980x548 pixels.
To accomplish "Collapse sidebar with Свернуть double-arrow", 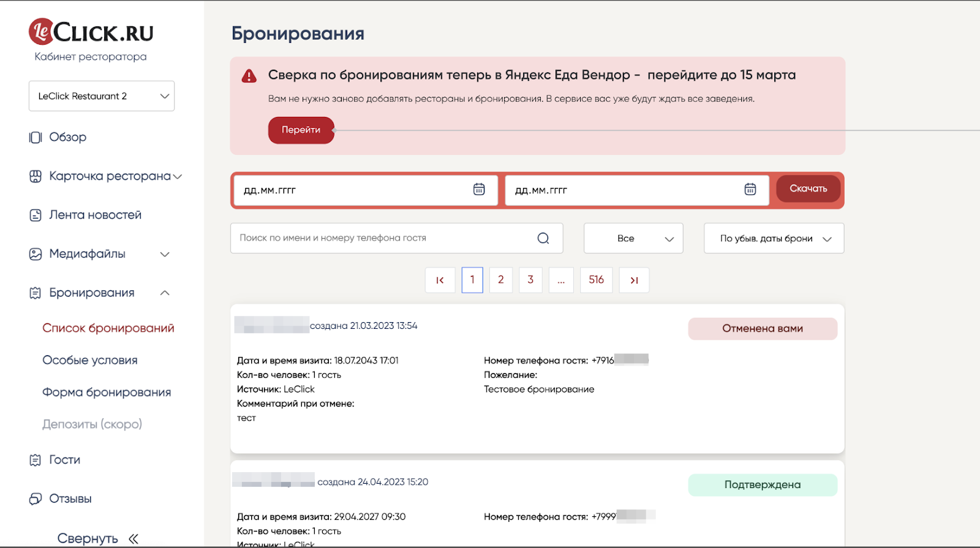I will (x=134, y=539).
